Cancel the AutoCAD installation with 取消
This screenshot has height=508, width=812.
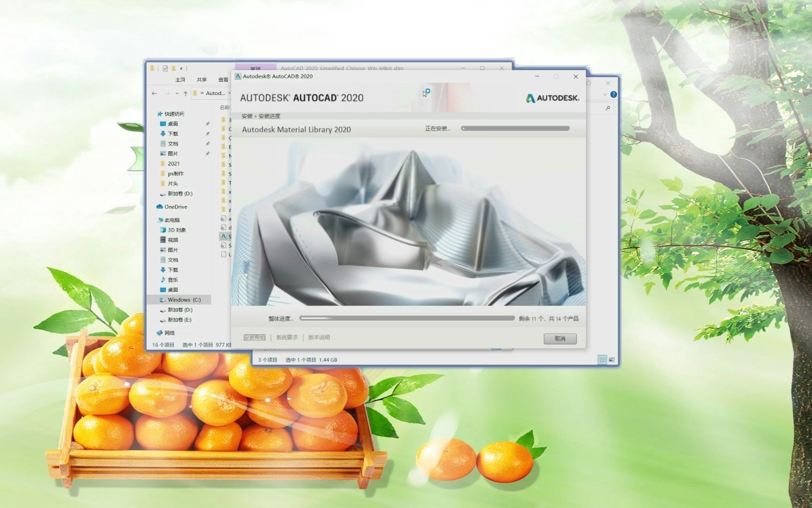tap(560, 339)
